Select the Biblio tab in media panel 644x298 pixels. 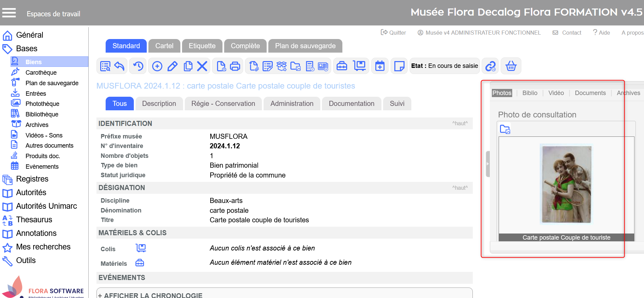click(x=530, y=93)
